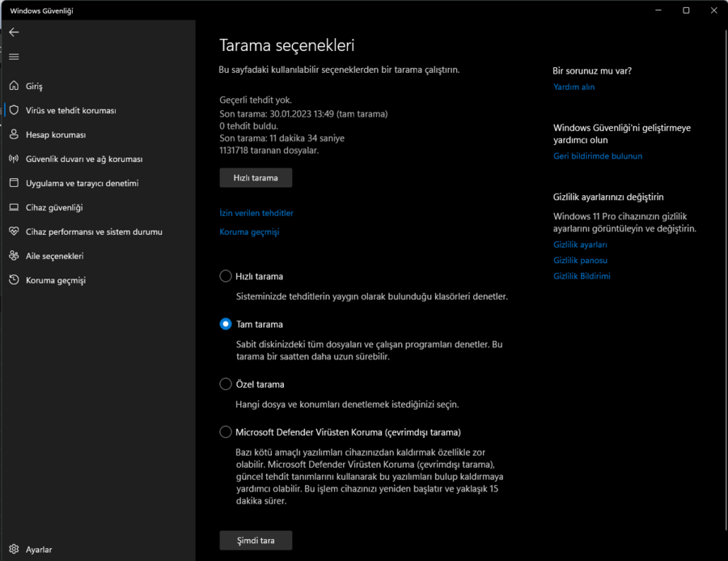Click the Hesap koruması person icon
The image size is (728, 561).
click(x=14, y=134)
